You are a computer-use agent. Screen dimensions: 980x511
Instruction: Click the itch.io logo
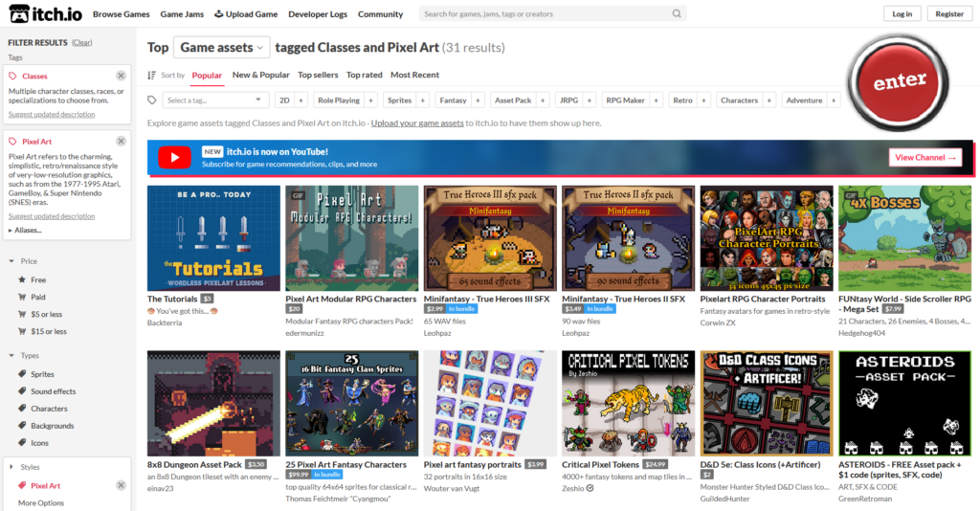click(45, 13)
